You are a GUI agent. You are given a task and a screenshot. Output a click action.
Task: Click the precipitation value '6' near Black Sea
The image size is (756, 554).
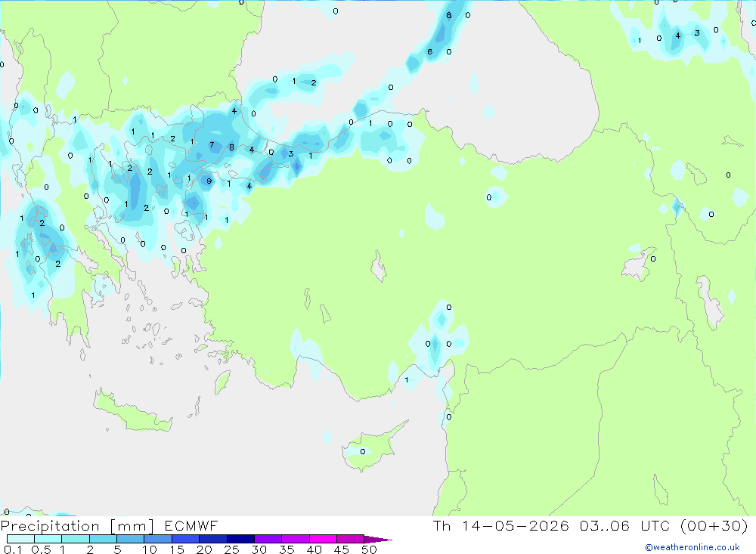point(429,52)
